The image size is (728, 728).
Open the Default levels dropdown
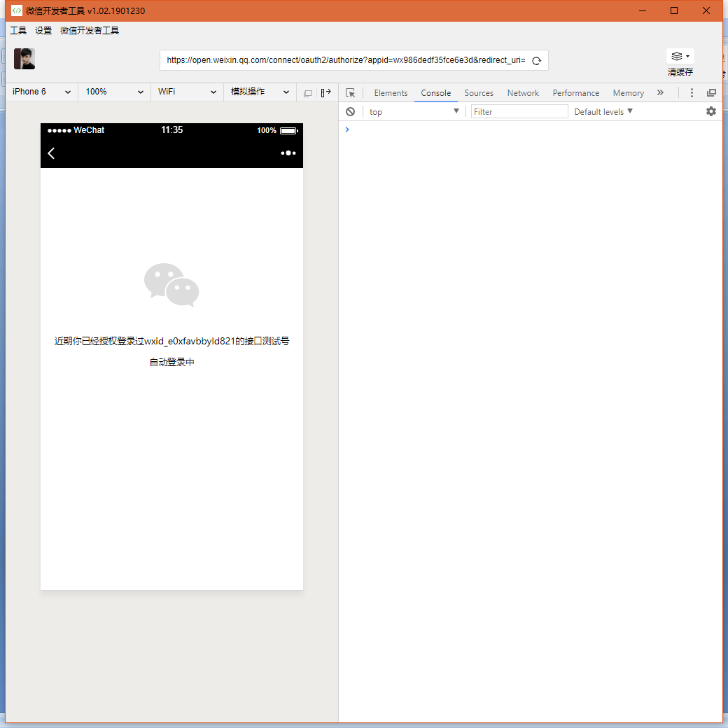[x=603, y=111]
